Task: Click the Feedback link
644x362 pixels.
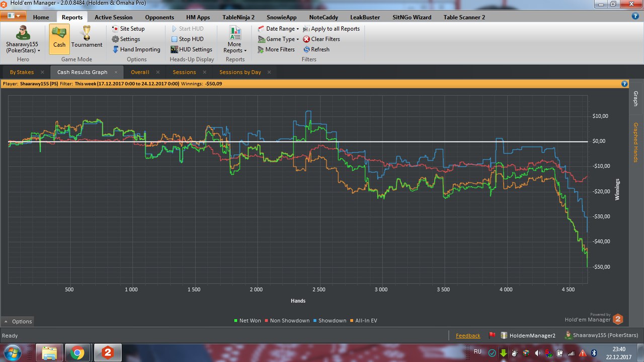Action: pyautogui.click(x=468, y=335)
